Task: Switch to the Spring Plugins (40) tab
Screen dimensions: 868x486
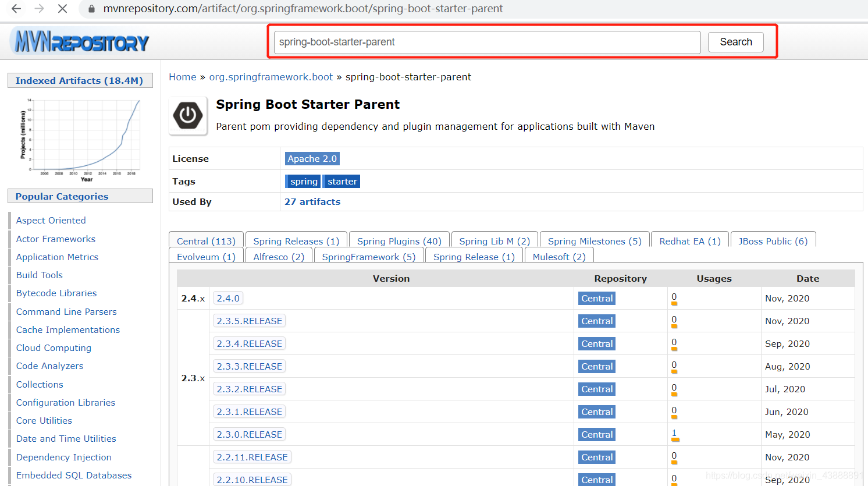Action: (399, 240)
